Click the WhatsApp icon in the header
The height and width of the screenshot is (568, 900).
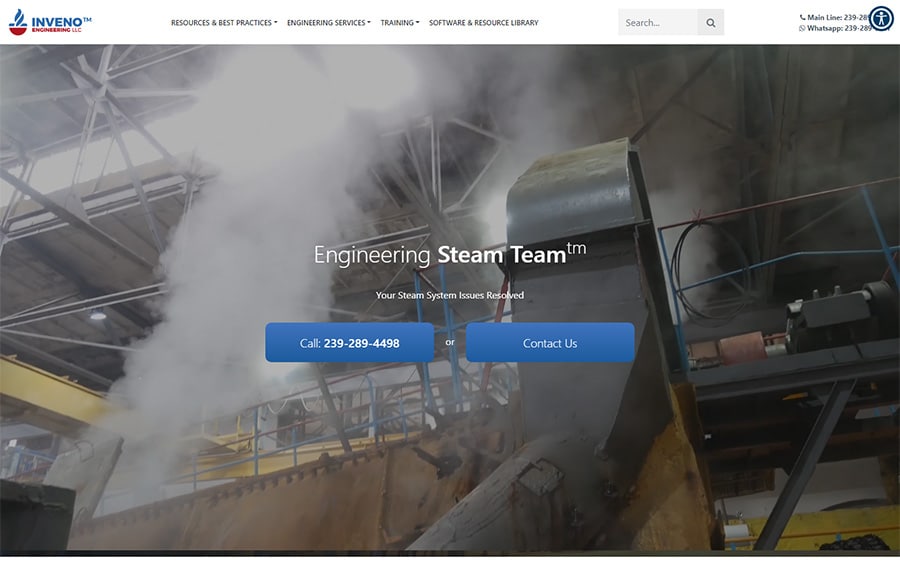[x=802, y=28]
